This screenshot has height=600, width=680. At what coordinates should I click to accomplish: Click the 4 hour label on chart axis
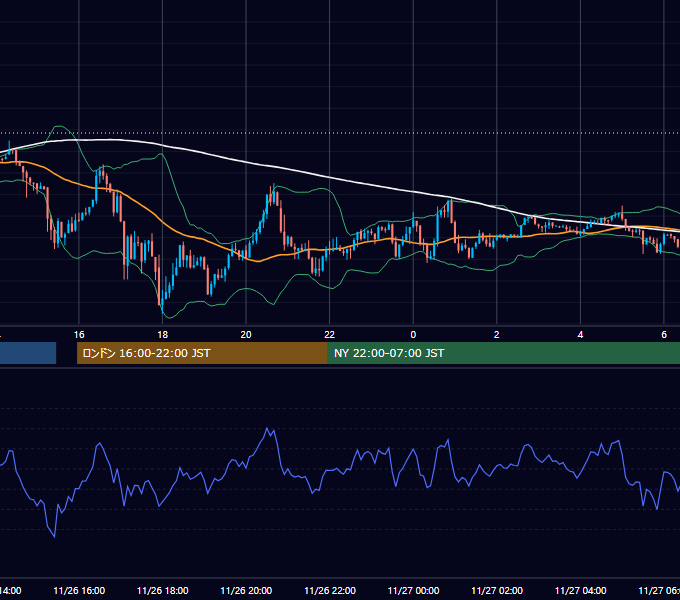pyautogui.click(x=580, y=335)
